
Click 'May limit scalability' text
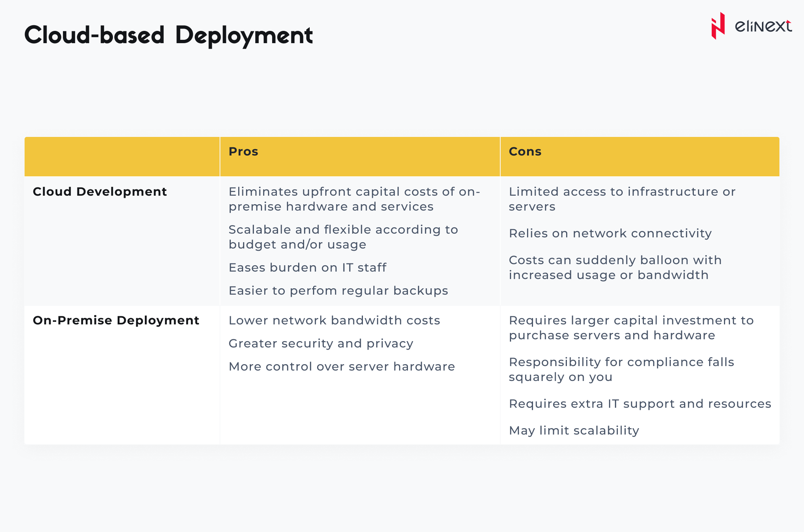tap(574, 430)
